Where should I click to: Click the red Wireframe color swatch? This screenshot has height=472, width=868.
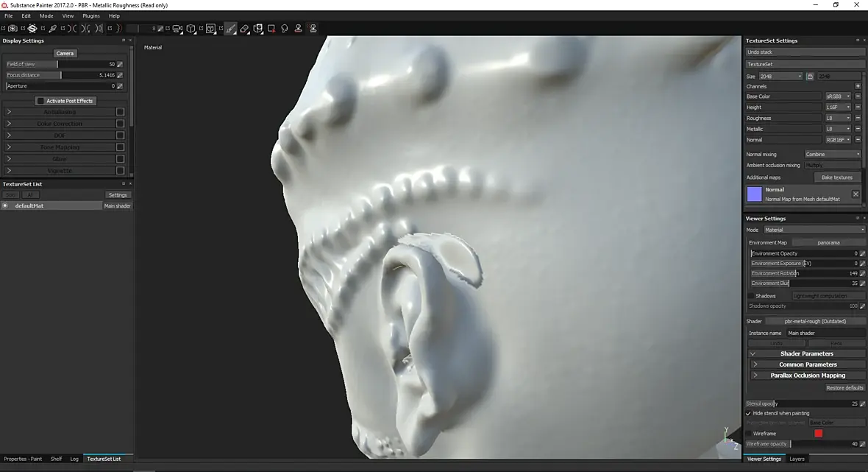pos(818,433)
